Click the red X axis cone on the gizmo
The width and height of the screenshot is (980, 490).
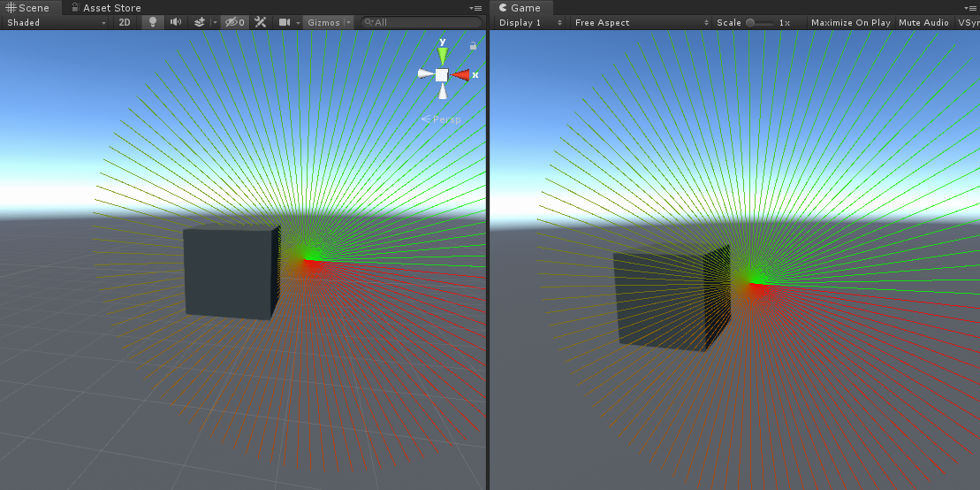point(461,75)
